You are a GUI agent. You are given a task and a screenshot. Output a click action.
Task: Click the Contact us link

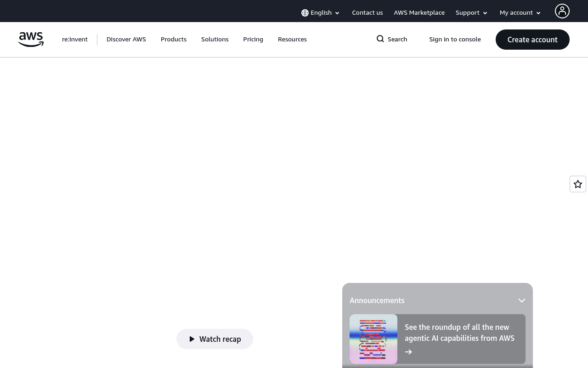(x=367, y=13)
